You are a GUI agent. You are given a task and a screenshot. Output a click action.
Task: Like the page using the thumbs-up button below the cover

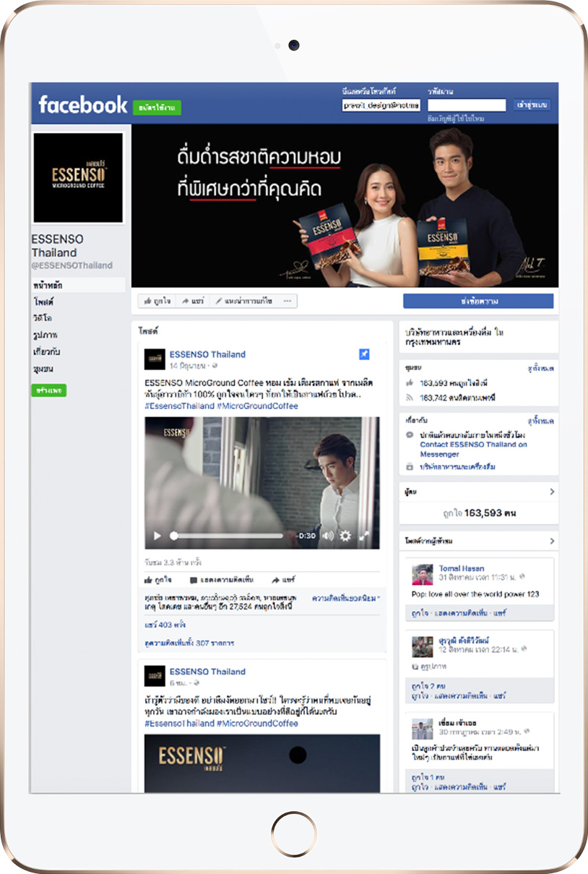click(x=157, y=301)
